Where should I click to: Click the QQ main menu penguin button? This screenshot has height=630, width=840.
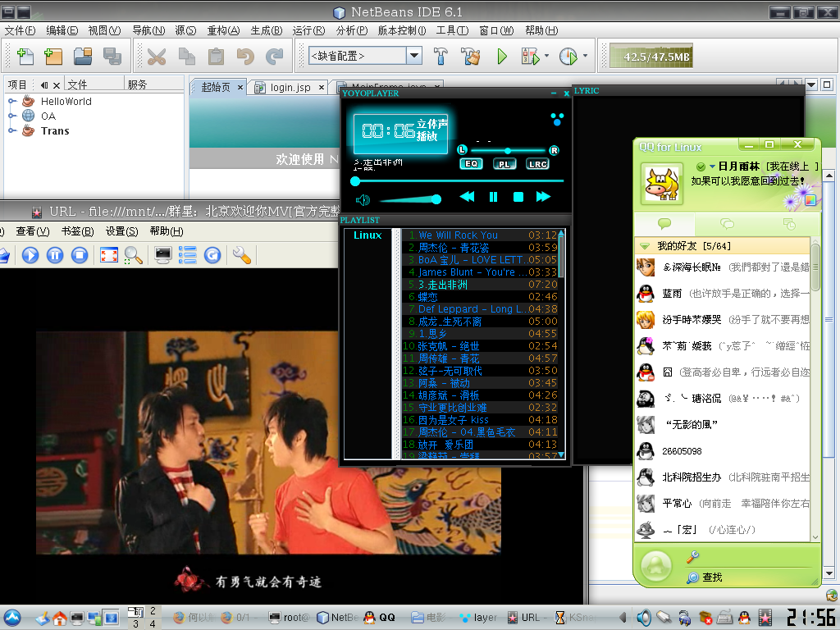point(657,567)
